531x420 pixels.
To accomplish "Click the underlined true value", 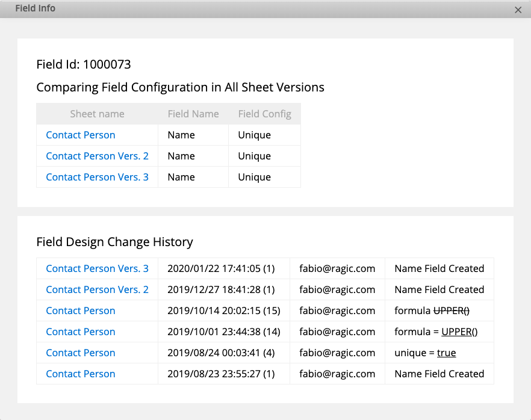I will (x=446, y=353).
